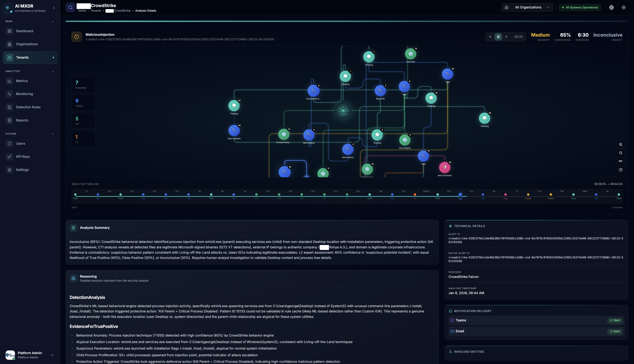Click the Teams notification Sent badge
This screenshot has height=364, width=634.
615,320
